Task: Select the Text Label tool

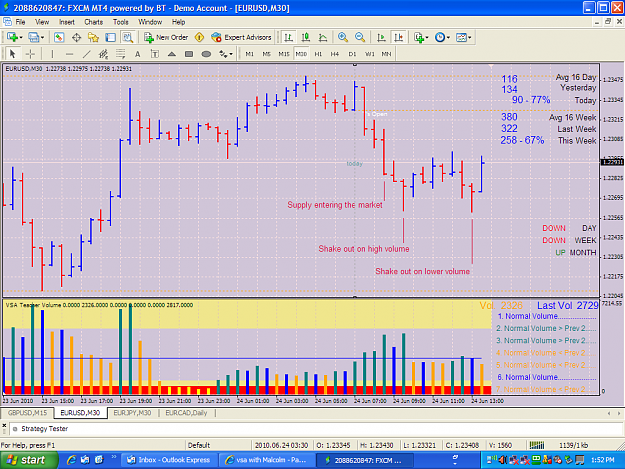Action: pos(155,54)
